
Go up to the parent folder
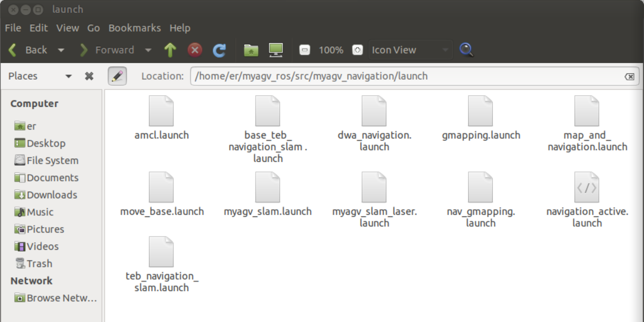[x=170, y=50]
